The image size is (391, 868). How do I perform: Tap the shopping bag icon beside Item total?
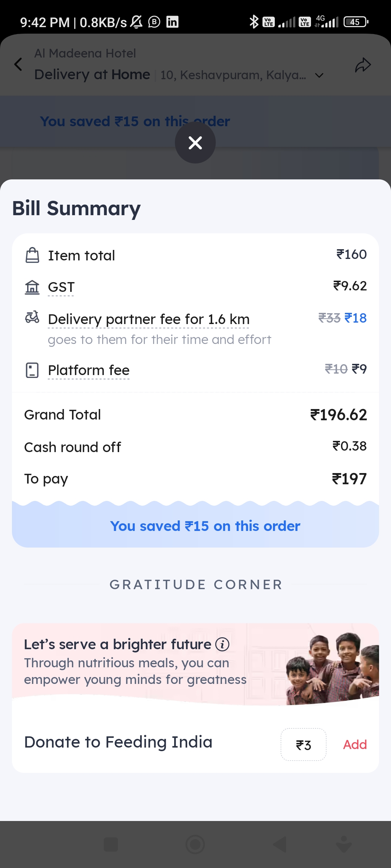coord(32,255)
